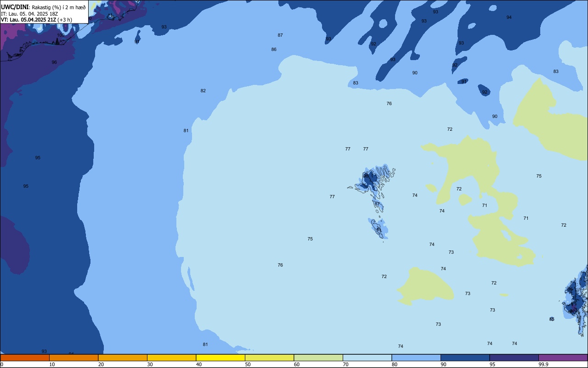Click the "99.9" legend tick label
Viewport: 588px width, 368px height.
point(544,364)
